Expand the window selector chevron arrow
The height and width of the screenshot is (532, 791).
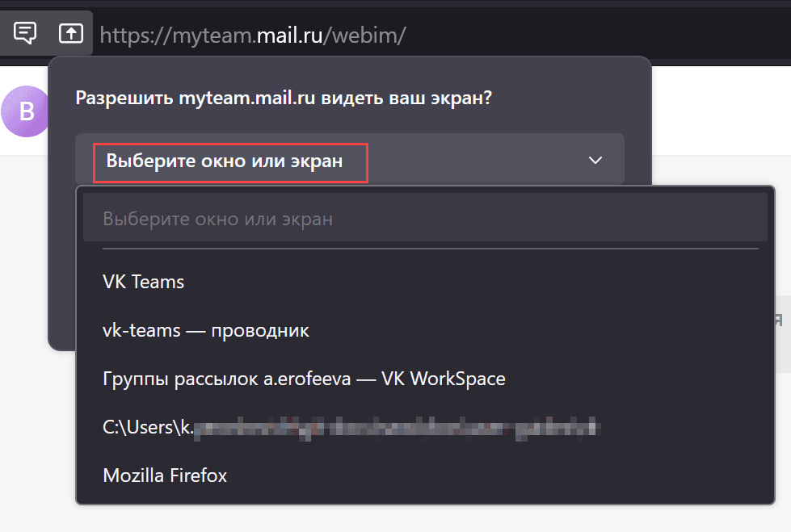click(x=595, y=161)
